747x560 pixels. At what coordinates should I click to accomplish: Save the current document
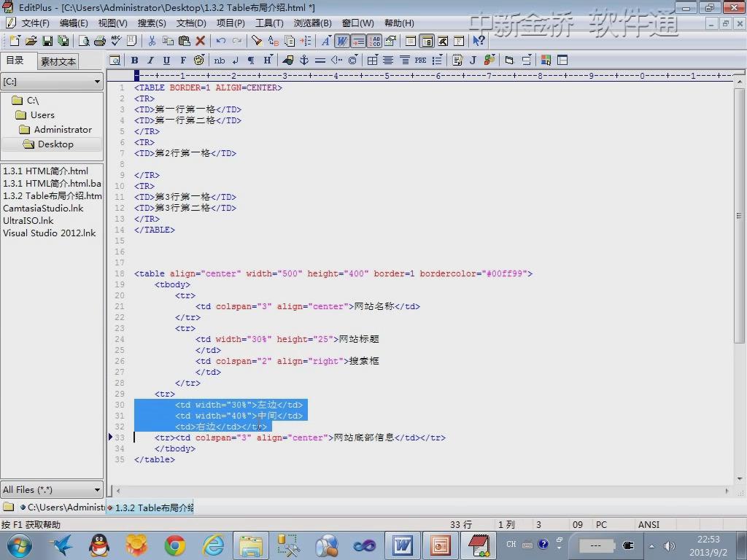click(47, 41)
